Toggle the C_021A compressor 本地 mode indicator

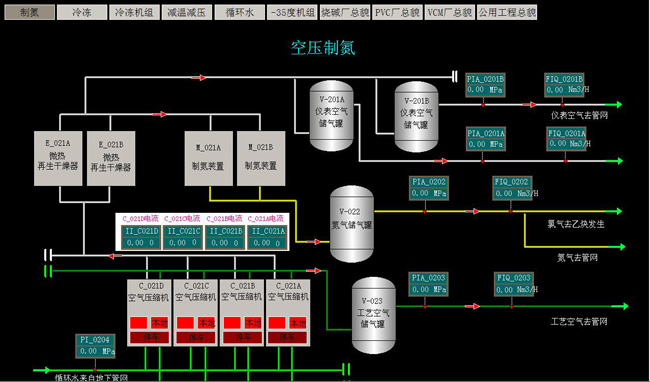[x=297, y=323]
